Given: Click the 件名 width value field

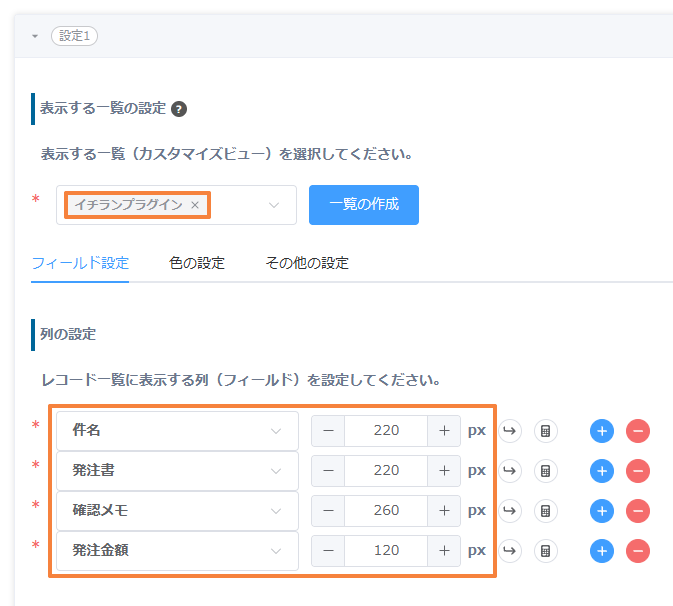Looking at the screenshot, I should pos(386,430).
